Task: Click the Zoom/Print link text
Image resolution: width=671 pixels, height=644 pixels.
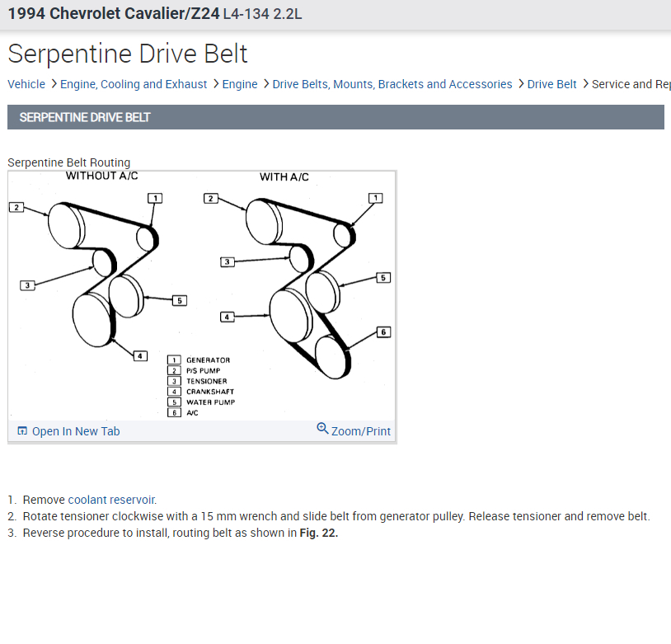Action: click(x=361, y=431)
